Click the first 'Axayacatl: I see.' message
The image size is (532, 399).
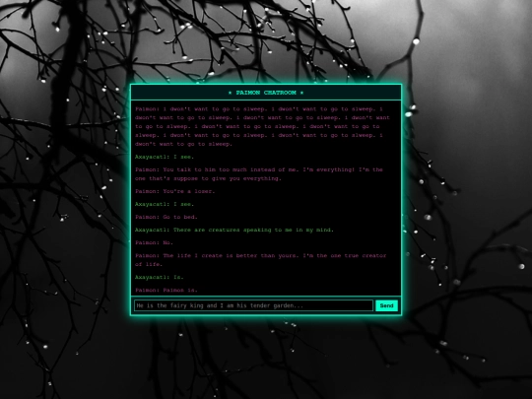click(x=165, y=157)
